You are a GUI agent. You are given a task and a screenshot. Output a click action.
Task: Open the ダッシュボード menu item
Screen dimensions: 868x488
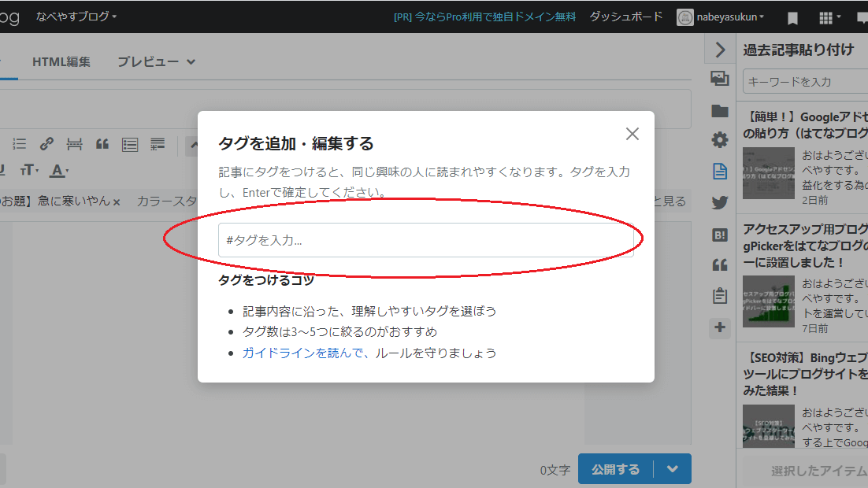click(625, 16)
